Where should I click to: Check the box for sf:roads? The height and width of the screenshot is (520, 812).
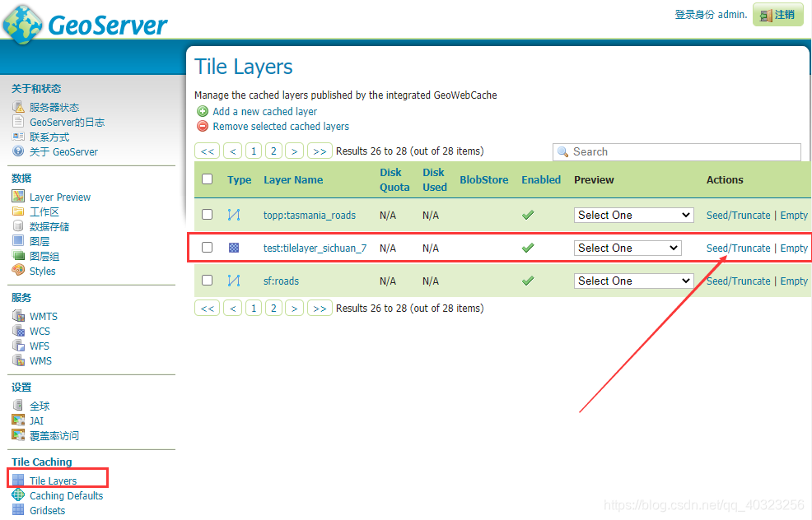208,280
